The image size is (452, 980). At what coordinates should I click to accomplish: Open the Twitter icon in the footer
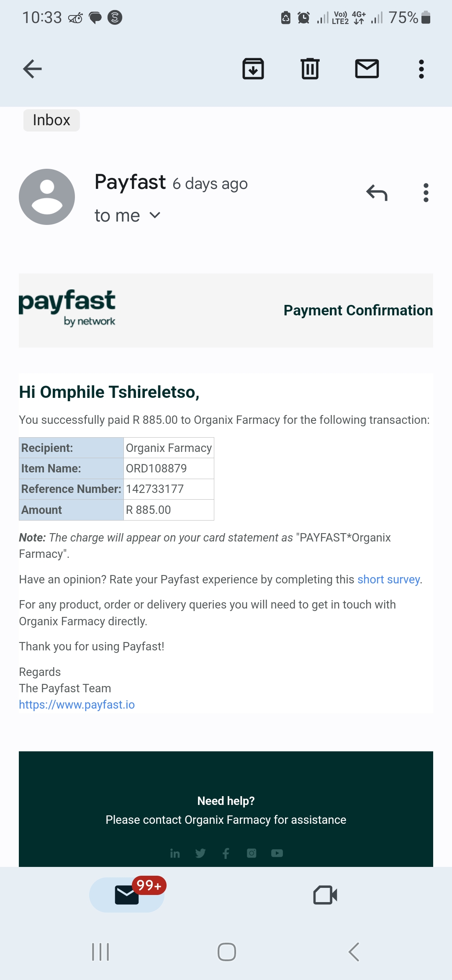tap(200, 853)
